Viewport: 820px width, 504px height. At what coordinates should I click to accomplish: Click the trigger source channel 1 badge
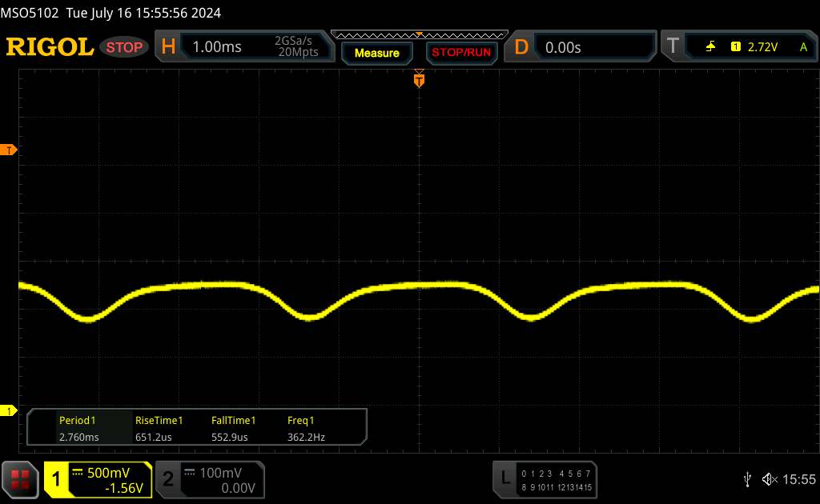click(735, 47)
